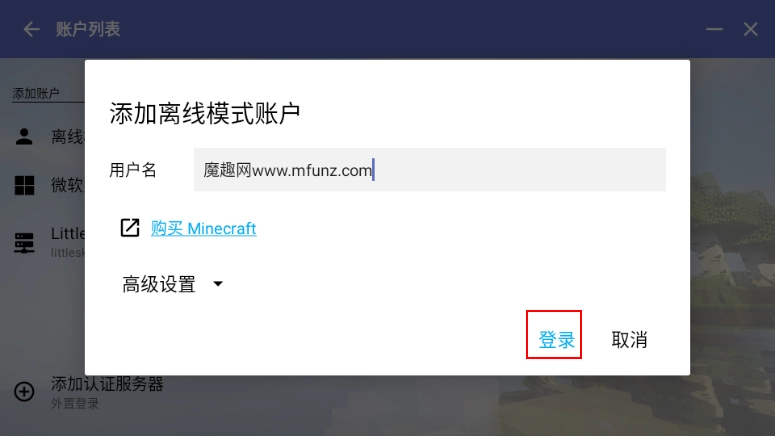Select the LittleSkin server icon

tap(24, 243)
